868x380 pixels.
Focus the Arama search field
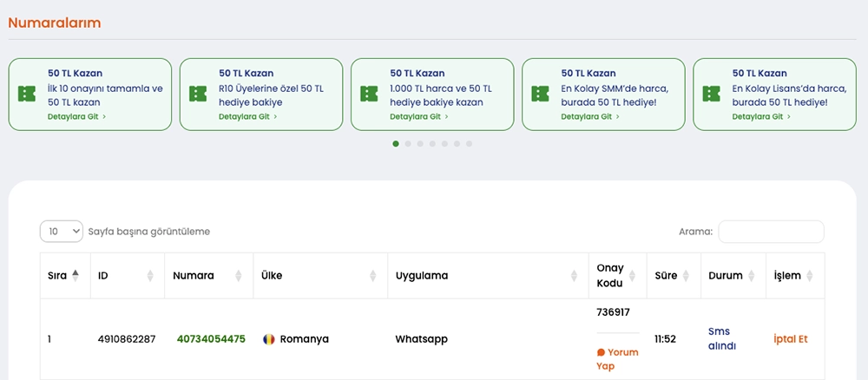pos(771,232)
